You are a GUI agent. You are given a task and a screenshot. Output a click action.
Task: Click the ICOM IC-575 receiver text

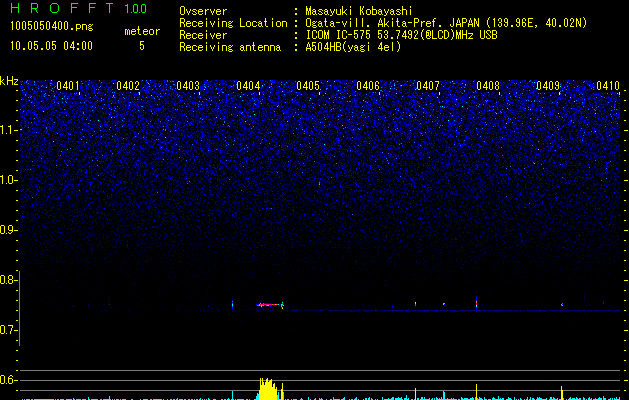tap(401, 35)
